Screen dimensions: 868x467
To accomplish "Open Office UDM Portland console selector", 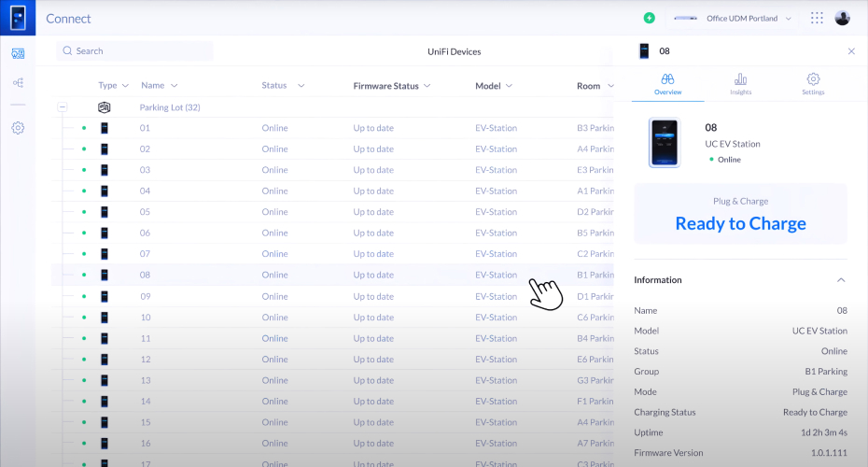I will pos(734,19).
